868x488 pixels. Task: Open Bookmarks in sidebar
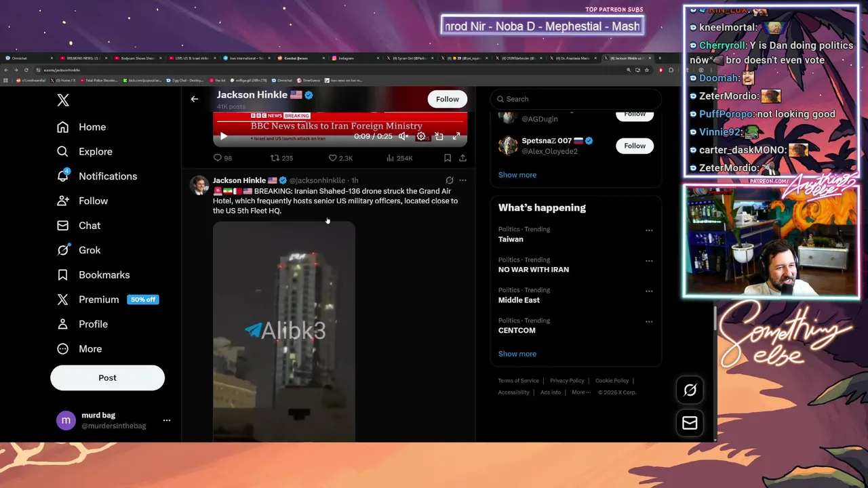(x=93, y=274)
